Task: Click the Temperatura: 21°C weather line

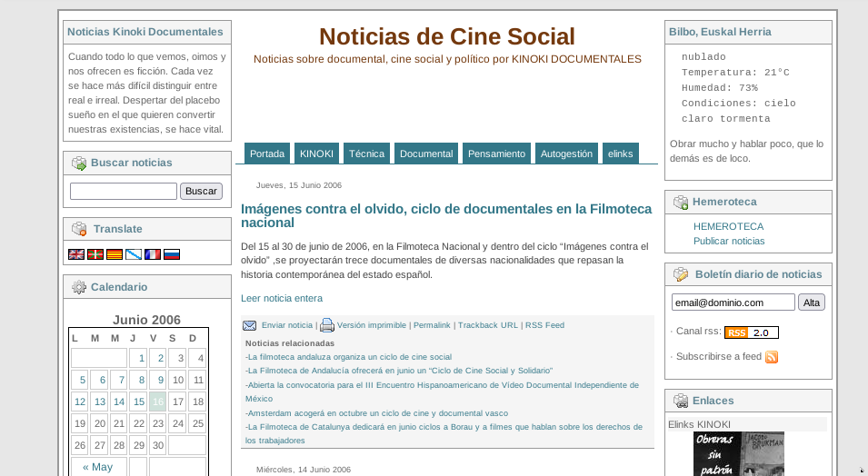Action: (x=735, y=73)
